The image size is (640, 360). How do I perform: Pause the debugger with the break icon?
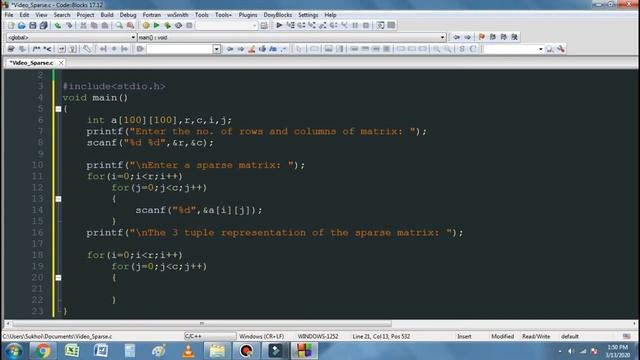(x=355, y=25)
